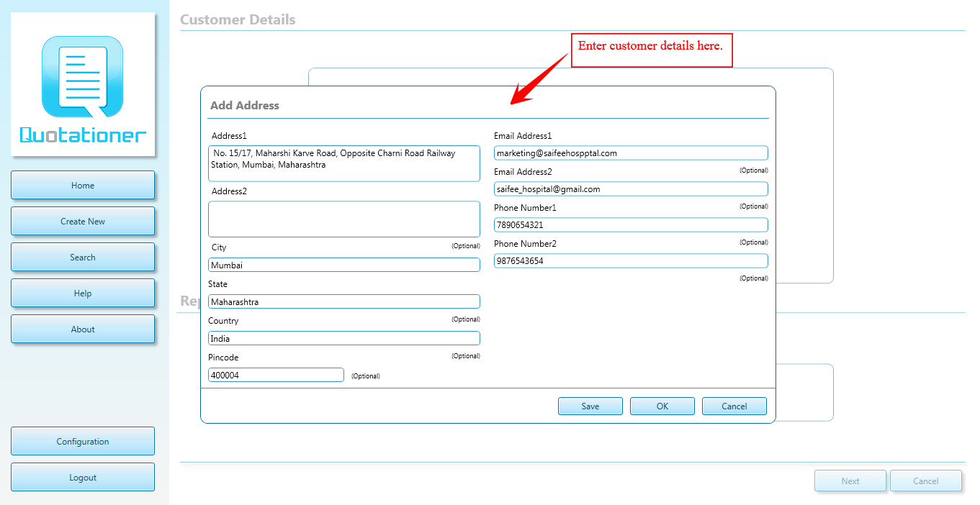Open Search from the sidebar
This screenshot has height=505, width=980.
pos(83,257)
